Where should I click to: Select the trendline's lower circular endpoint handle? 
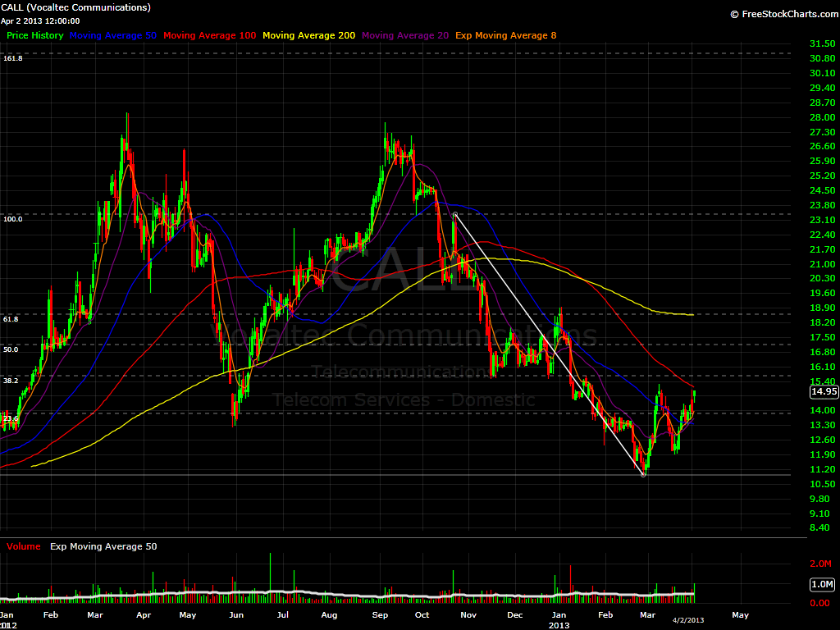[644, 474]
